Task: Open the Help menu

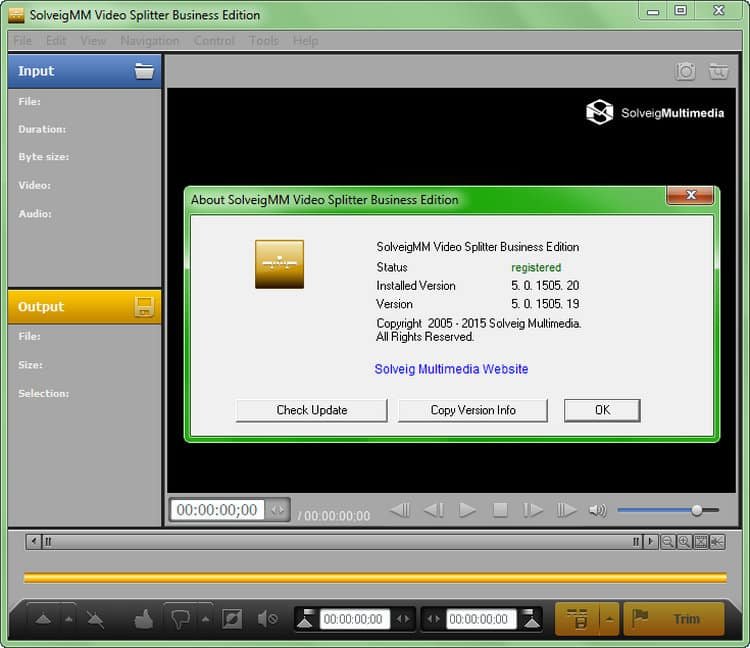Action: click(305, 41)
